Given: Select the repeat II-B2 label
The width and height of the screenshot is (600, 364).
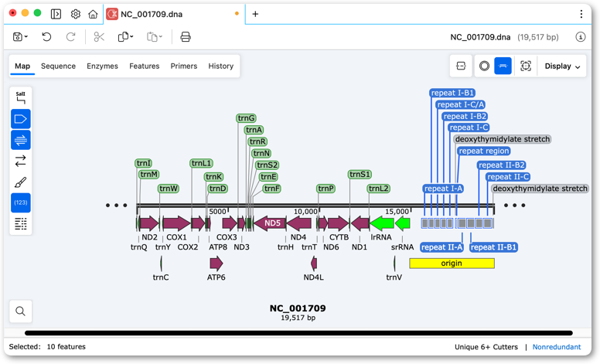Looking at the screenshot, I should 501,165.
